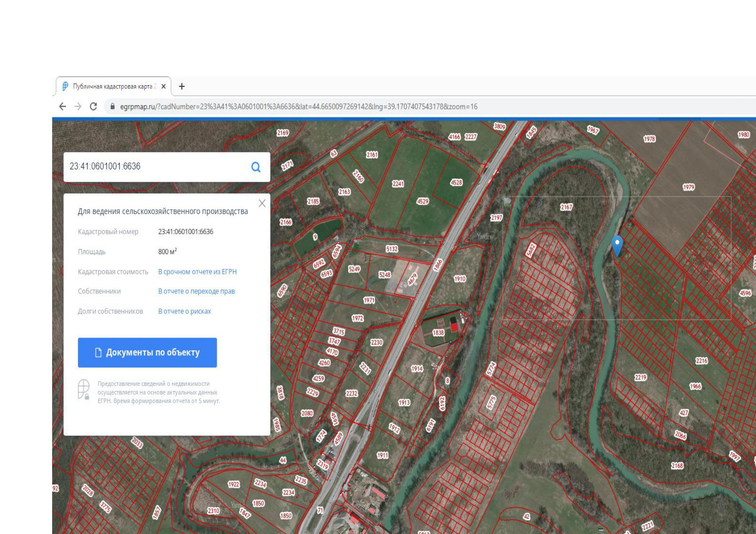
Task: Click parcel label 1980 on the map
Action: 744,135
